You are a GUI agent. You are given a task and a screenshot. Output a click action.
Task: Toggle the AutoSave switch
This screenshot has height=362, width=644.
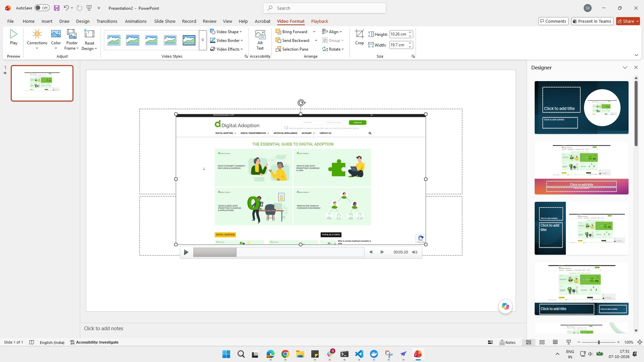pyautogui.click(x=42, y=8)
